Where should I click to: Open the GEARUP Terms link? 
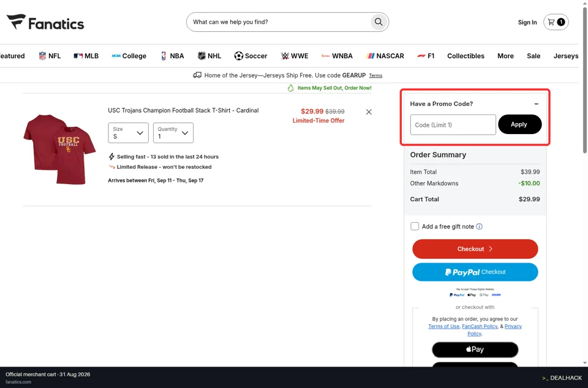[x=375, y=76]
